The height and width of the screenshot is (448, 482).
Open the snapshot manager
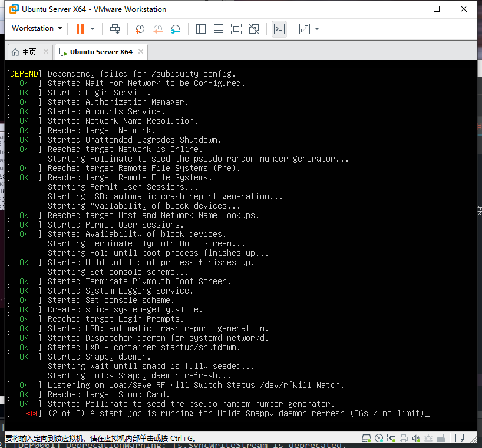coord(176,29)
